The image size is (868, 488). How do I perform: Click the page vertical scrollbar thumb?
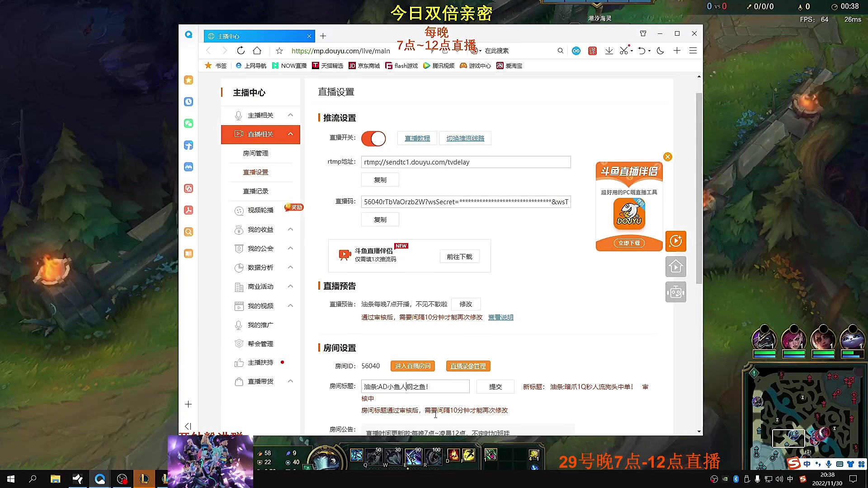[x=699, y=188]
